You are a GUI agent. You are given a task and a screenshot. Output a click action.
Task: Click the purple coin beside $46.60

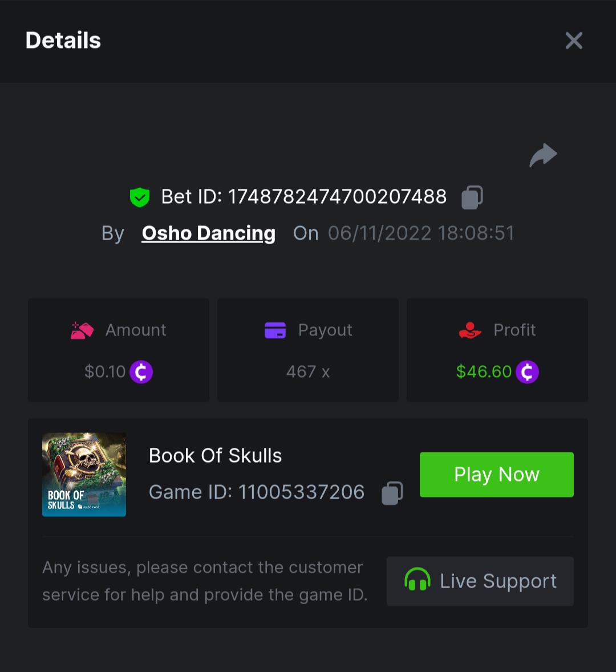[527, 372]
